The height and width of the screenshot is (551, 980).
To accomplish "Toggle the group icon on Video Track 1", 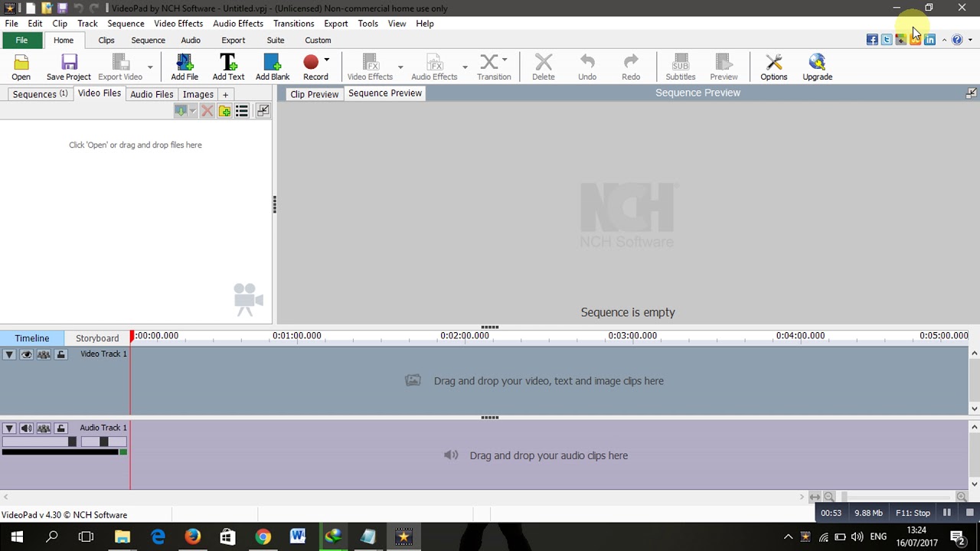I will [x=44, y=354].
